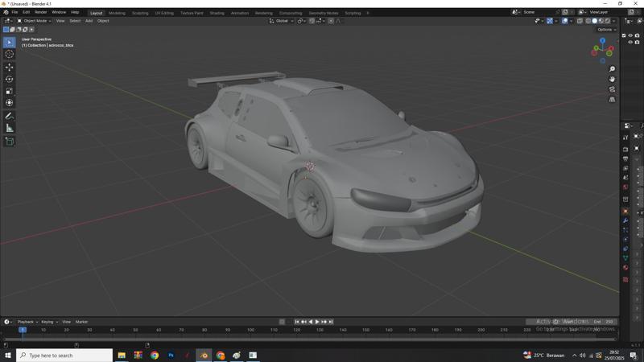
Task: Open viewport shading options arrow
Action: [614, 21]
